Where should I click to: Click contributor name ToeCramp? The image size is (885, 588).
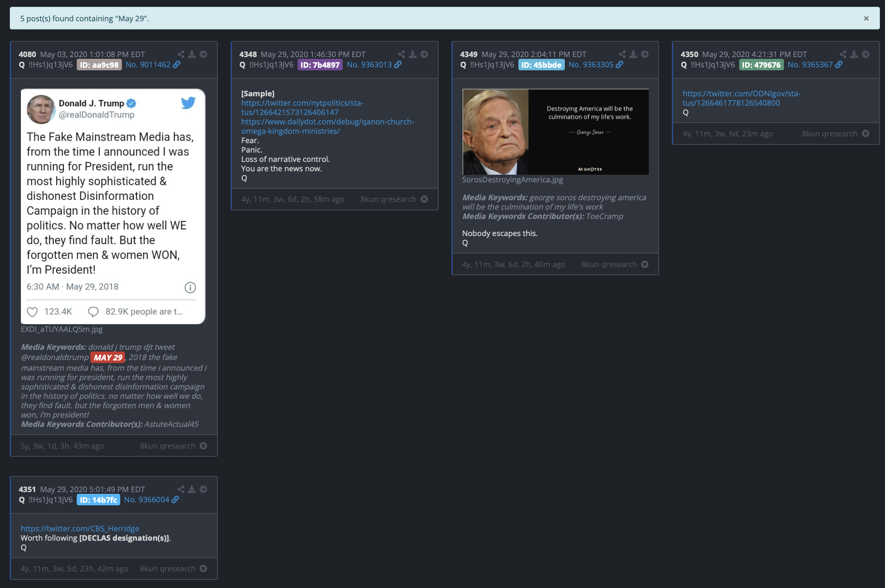pos(604,216)
